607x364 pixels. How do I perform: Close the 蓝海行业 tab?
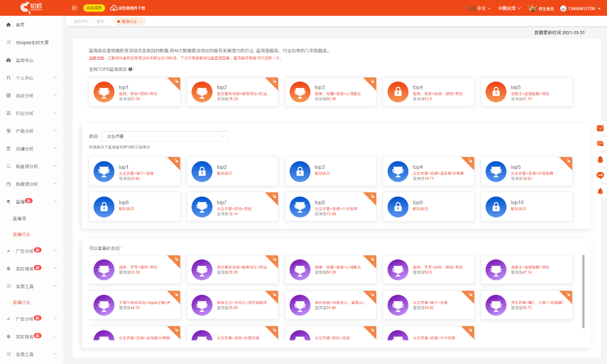(140, 22)
